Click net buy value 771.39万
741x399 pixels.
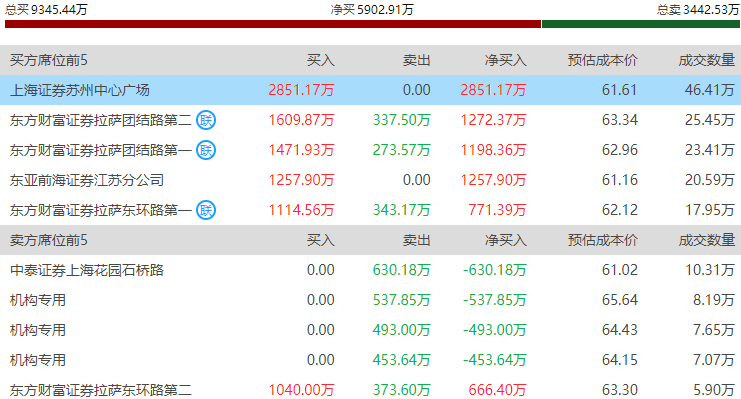(x=497, y=210)
